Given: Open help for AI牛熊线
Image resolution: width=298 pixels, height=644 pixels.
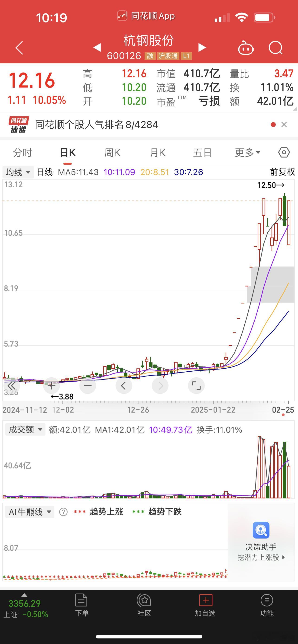Looking at the screenshot, I should click(x=63, y=512).
